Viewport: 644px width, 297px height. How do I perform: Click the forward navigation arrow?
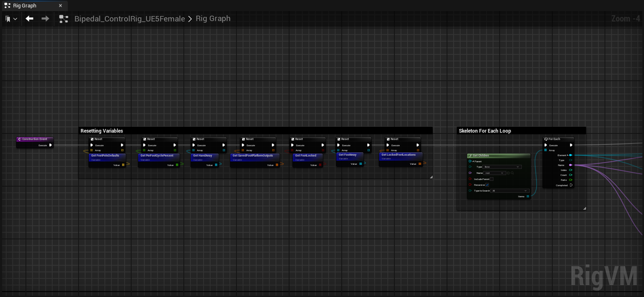45,19
